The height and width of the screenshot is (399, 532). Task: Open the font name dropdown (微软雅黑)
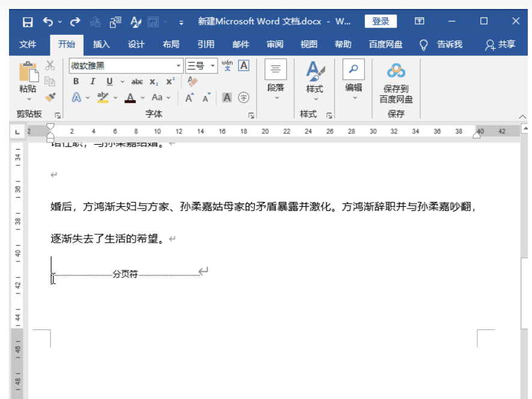[x=179, y=66]
